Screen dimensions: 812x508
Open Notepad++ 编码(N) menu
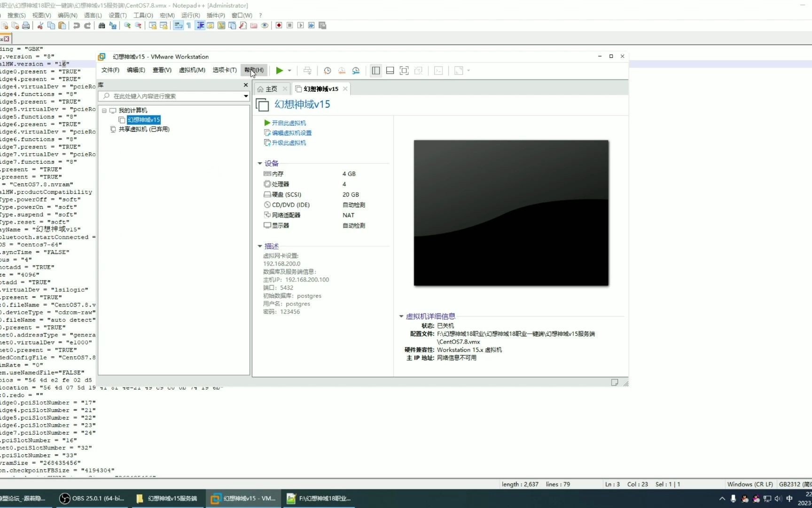68,16
